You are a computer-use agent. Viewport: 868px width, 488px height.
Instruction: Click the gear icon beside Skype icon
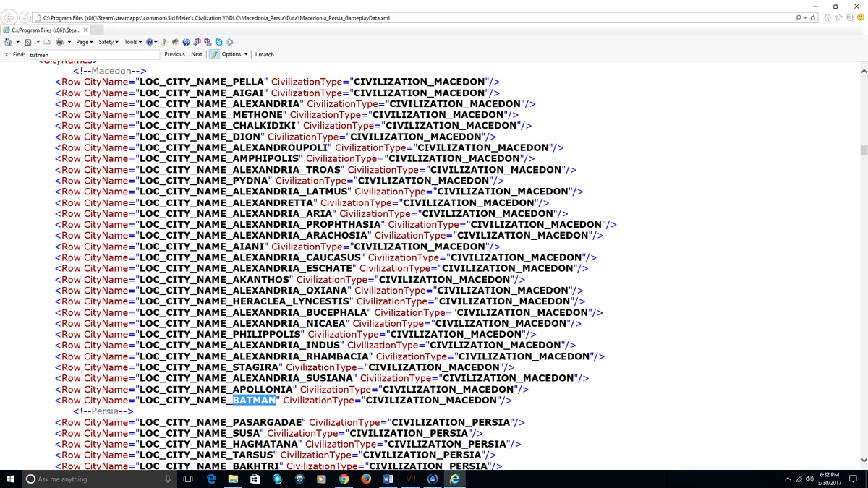point(229,42)
